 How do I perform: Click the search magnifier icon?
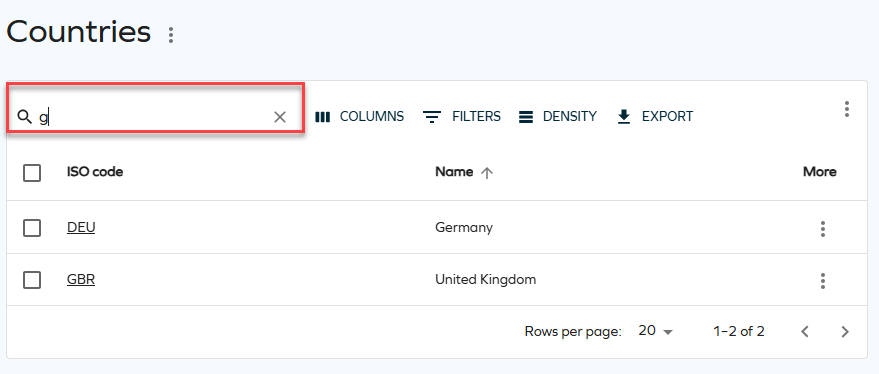point(24,117)
